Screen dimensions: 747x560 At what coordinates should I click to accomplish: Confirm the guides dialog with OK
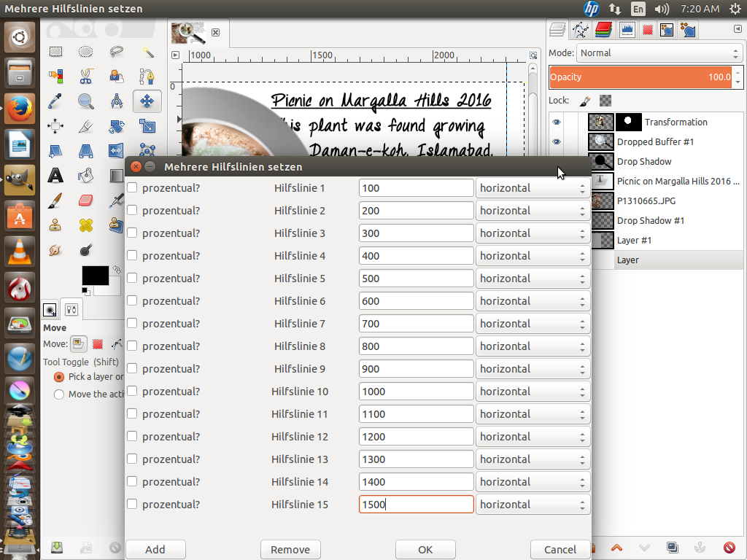425,550
